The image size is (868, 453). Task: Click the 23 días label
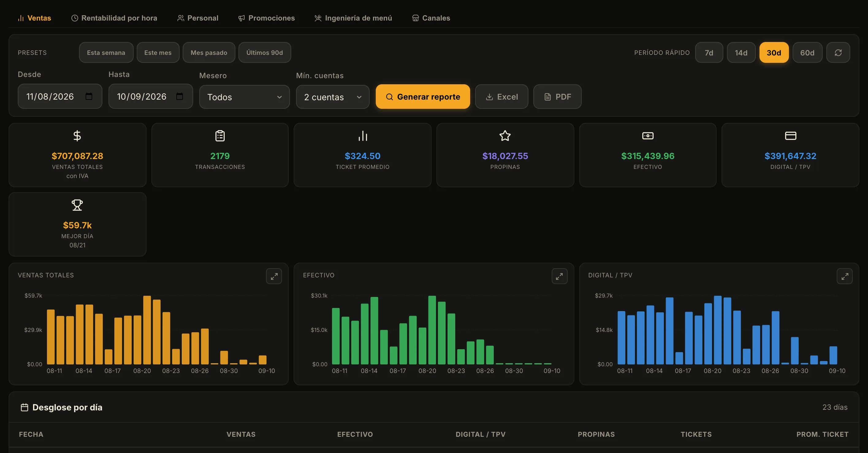835,407
